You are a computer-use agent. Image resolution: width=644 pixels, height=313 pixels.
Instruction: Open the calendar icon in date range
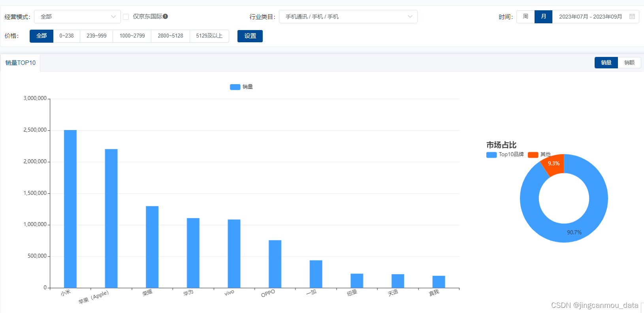[632, 17]
